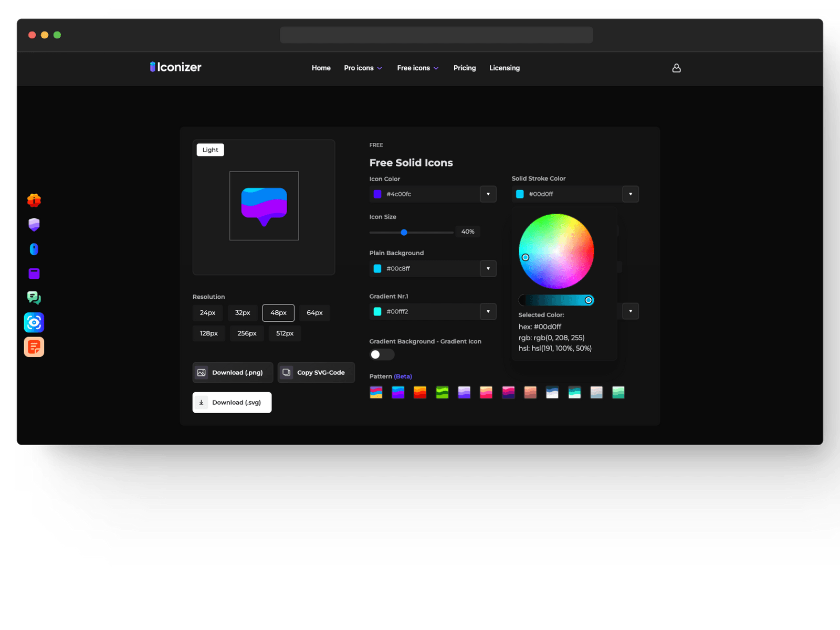Viewport: 840px width, 630px height.
Task: Select the orange info badge icon in sidebar
Action: point(34,199)
